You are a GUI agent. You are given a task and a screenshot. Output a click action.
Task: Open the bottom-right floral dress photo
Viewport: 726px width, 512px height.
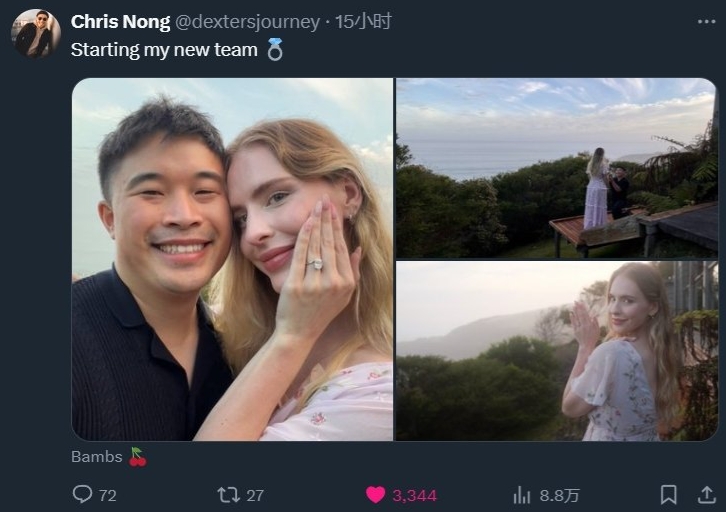[556, 351]
